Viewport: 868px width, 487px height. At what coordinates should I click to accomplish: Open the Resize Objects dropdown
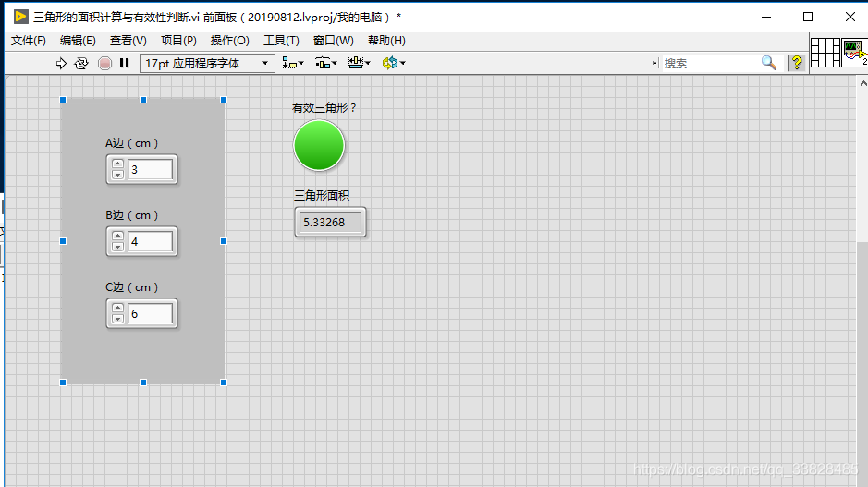pyautogui.click(x=360, y=63)
